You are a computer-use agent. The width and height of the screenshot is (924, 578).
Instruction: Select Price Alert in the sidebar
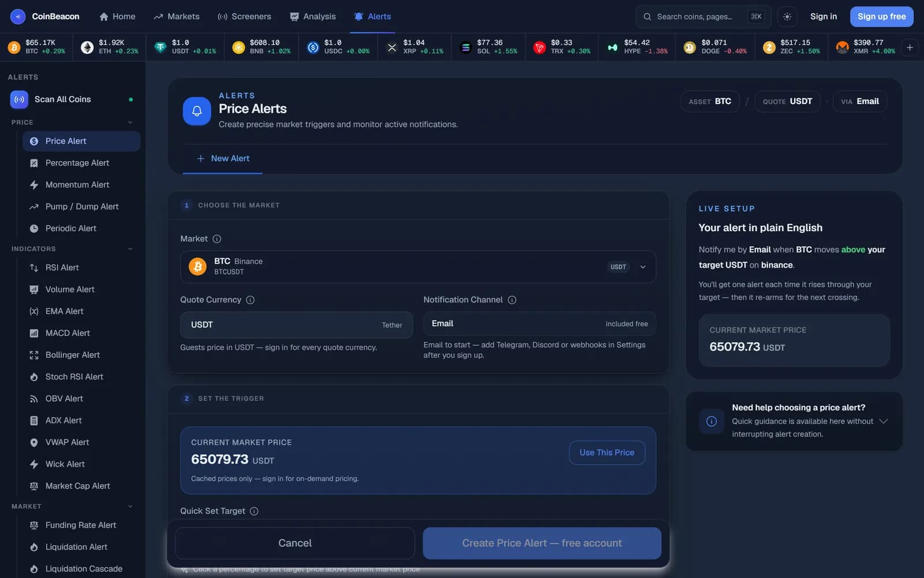click(x=81, y=141)
